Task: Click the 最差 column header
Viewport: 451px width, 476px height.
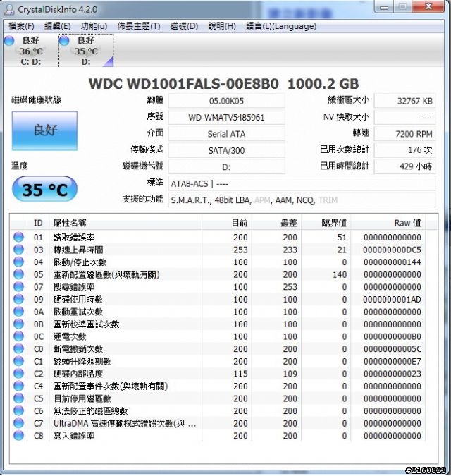Action: [x=276, y=223]
